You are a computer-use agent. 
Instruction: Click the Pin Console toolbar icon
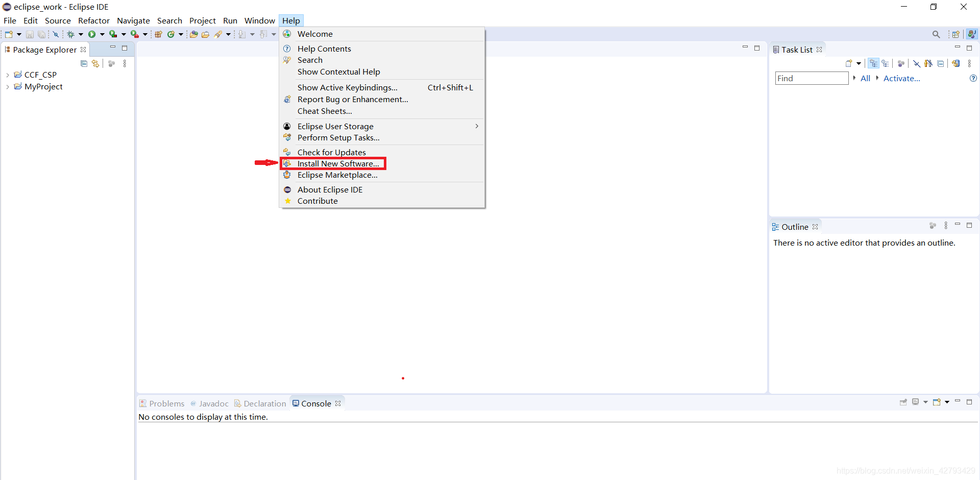[x=903, y=402]
